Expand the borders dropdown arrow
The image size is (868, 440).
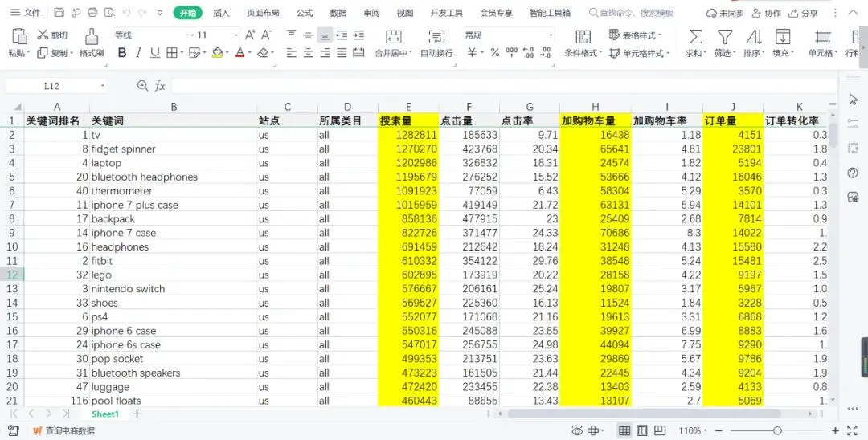(182, 53)
